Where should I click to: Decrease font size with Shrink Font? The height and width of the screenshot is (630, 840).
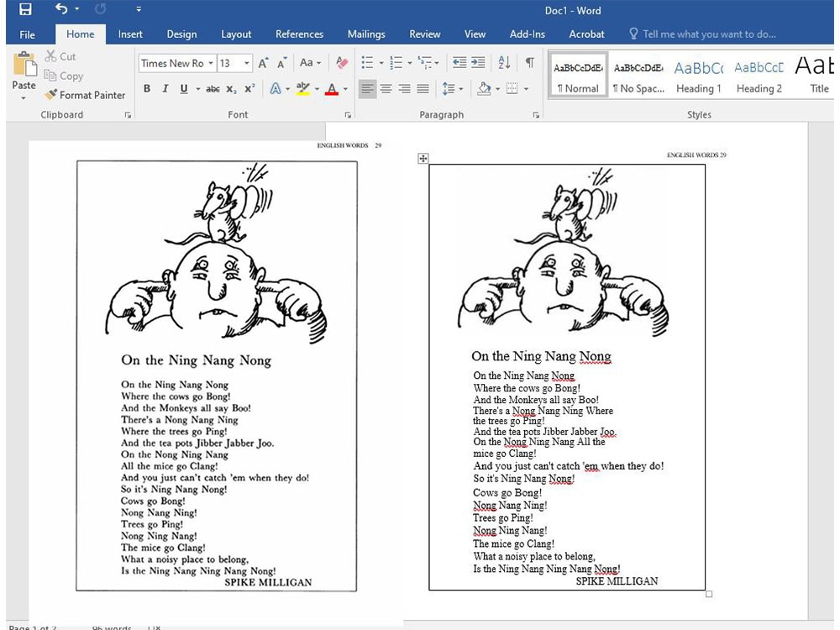pos(281,63)
